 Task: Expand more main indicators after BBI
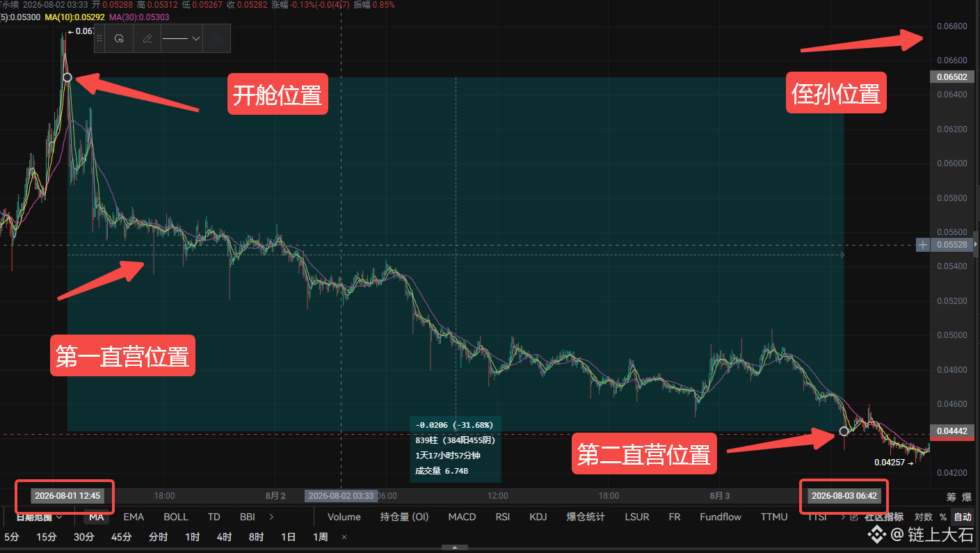click(x=271, y=517)
